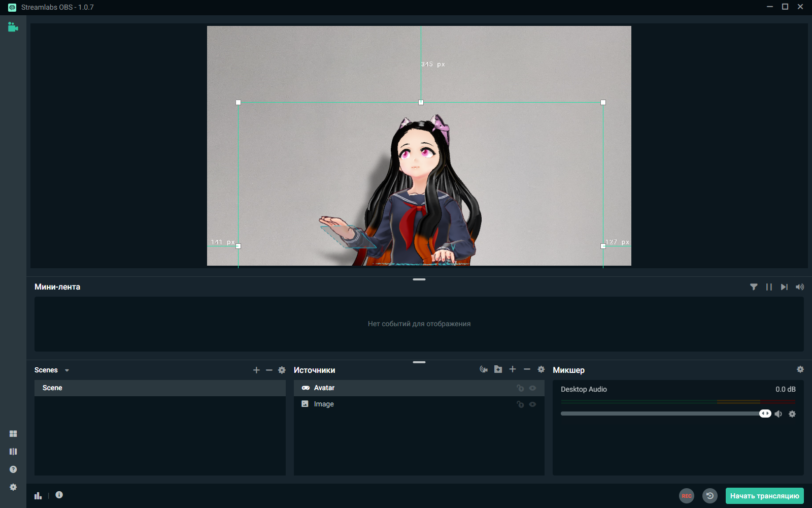
Task: Mute Mini-feed event sounds speaker icon
Action: coord(800,287)
